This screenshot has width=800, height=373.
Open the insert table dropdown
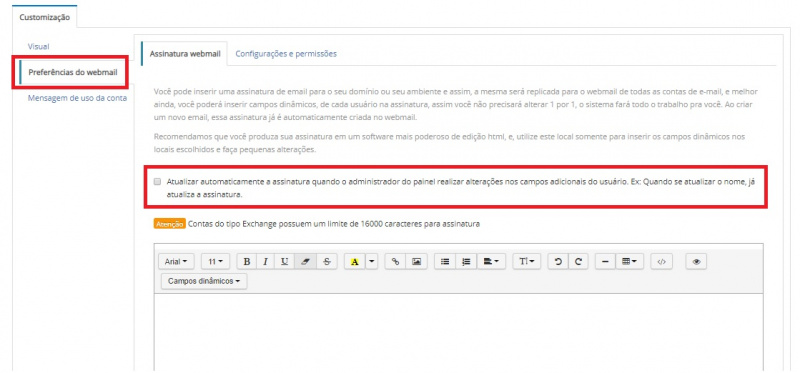pyautogui.click(x=630, y=261)
